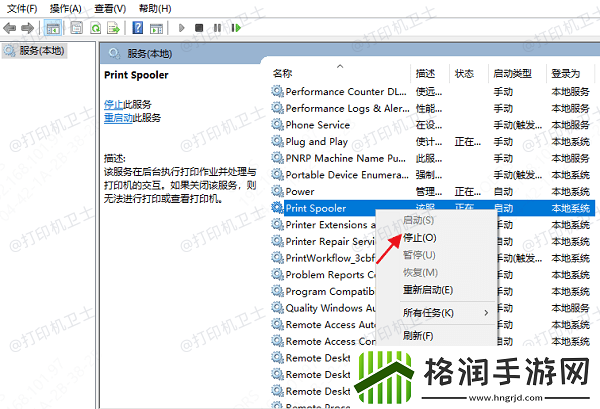Expand 所有任务(K) submenu arrow
Screen dimensions: 600x409
pos(486,313)
